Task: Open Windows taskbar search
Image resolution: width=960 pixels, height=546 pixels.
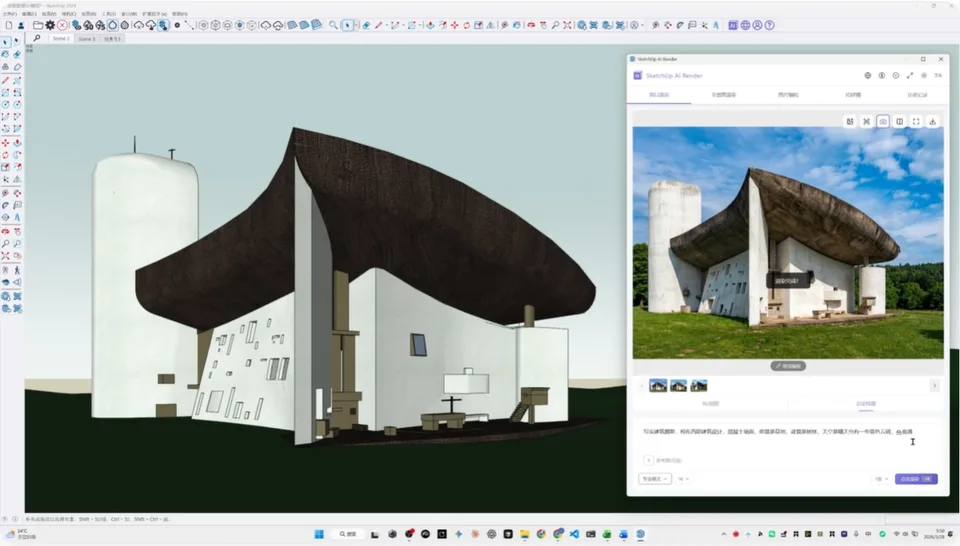Action: click(348, 534)
